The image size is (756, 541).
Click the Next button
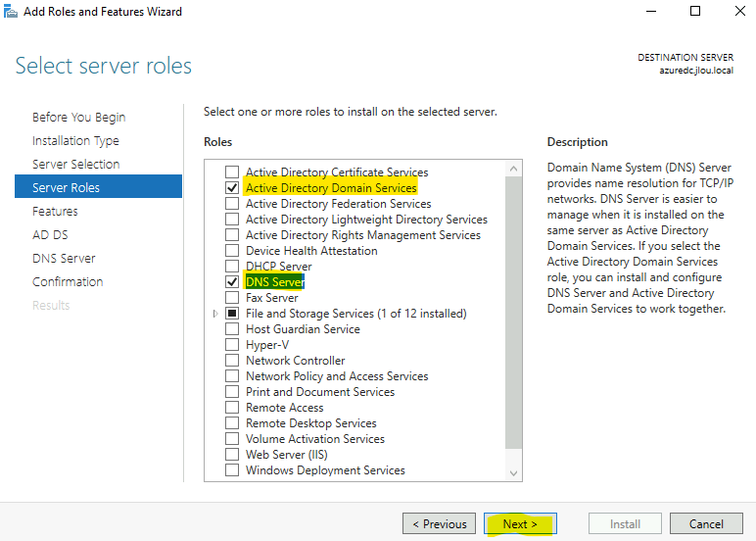pos(520,523)
